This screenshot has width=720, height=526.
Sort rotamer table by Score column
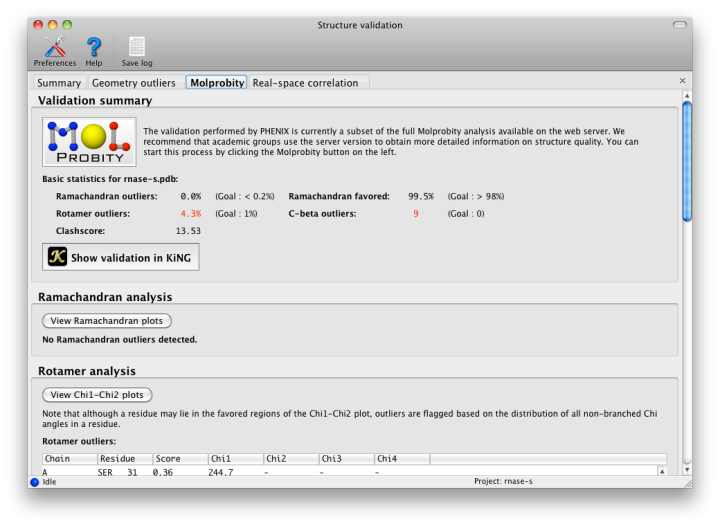[180, 459]
